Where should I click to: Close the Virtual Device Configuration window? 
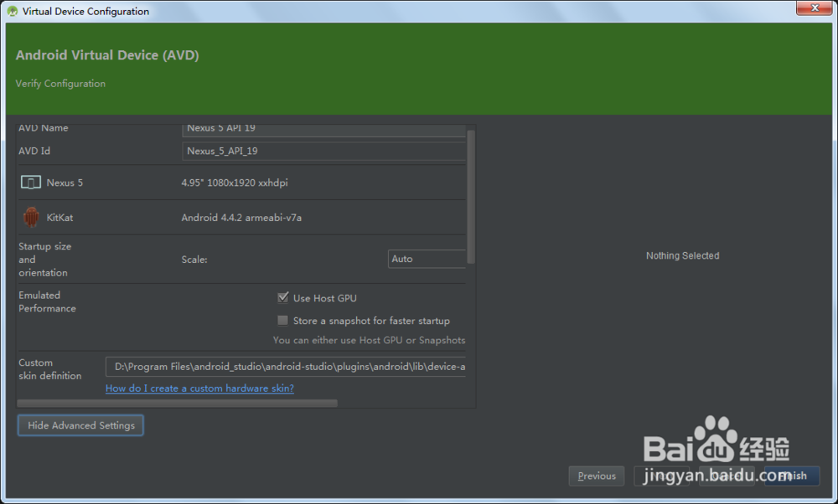click(x=815, y=8)
